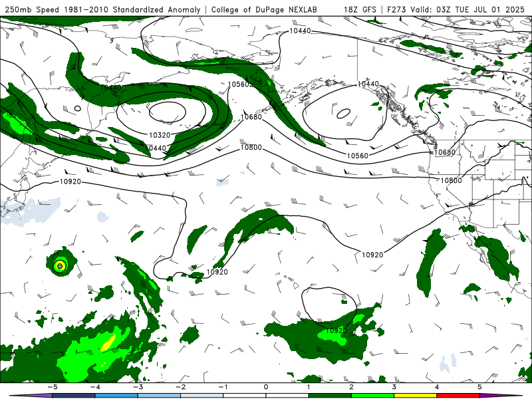Click the small closed contour in Gulf of Alaska low
The image size is (532, 399).
(343, 113)
